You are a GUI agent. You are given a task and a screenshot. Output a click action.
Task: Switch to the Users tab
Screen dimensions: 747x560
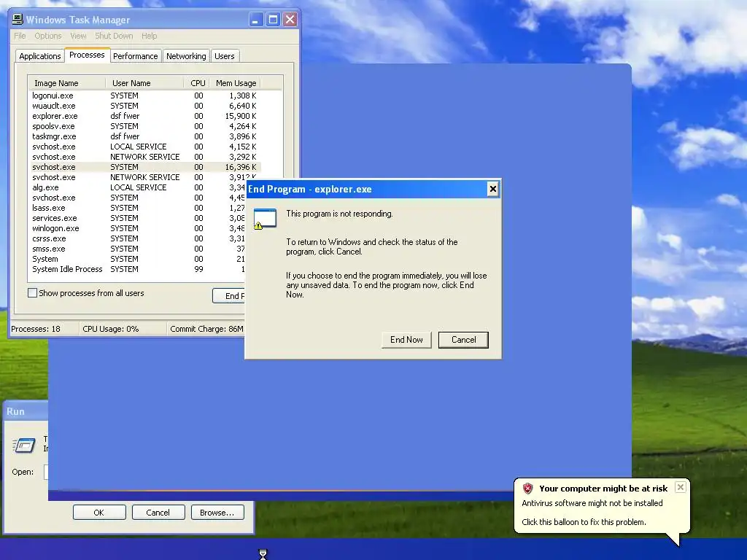pos(225,56)
